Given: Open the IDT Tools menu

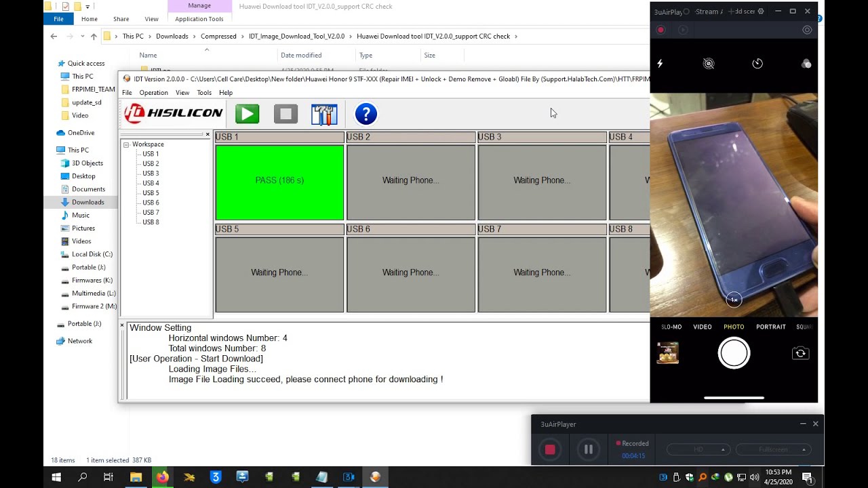Looking at the screenshot, I should (x=204, y=93).
